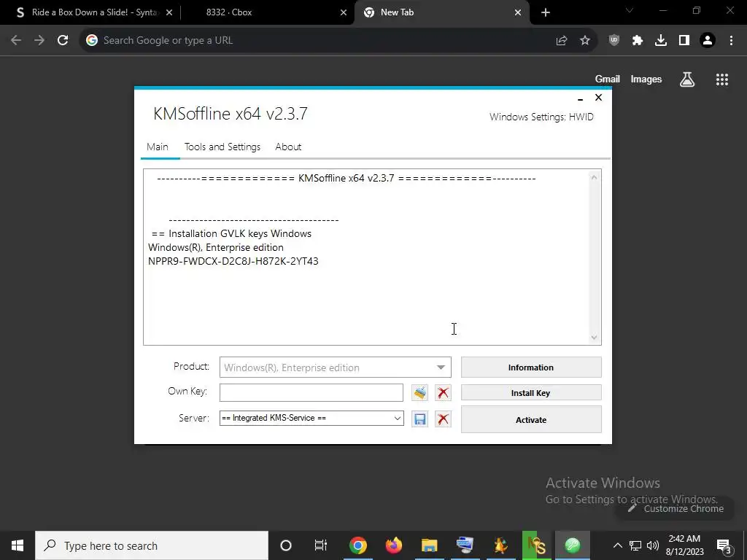
Task: Go back using Chrome's back arrow
Action: pyautogui.click(x=16, y=41)
